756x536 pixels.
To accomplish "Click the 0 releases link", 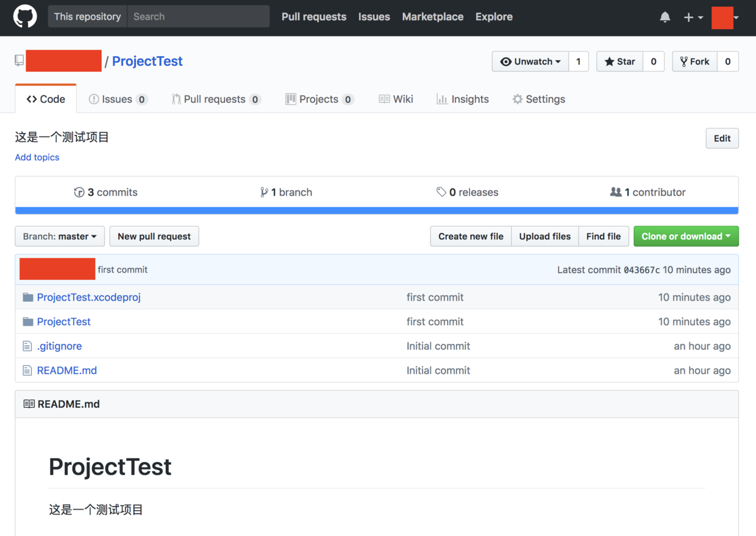I will coord(468,192).
